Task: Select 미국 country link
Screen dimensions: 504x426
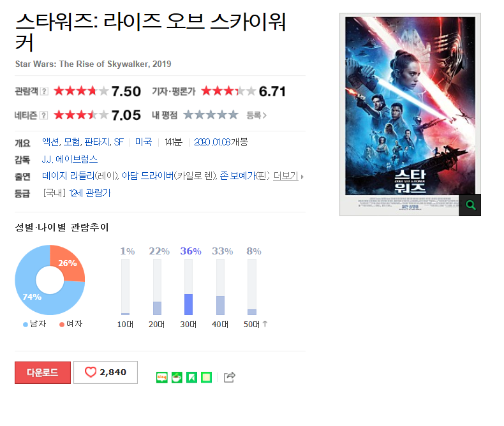Action: (144, 142)
